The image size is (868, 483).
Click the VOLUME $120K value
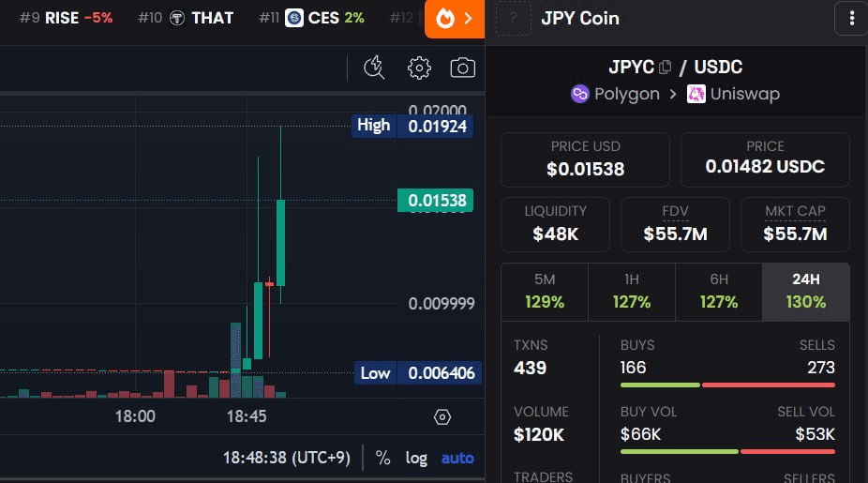point(539,435)
